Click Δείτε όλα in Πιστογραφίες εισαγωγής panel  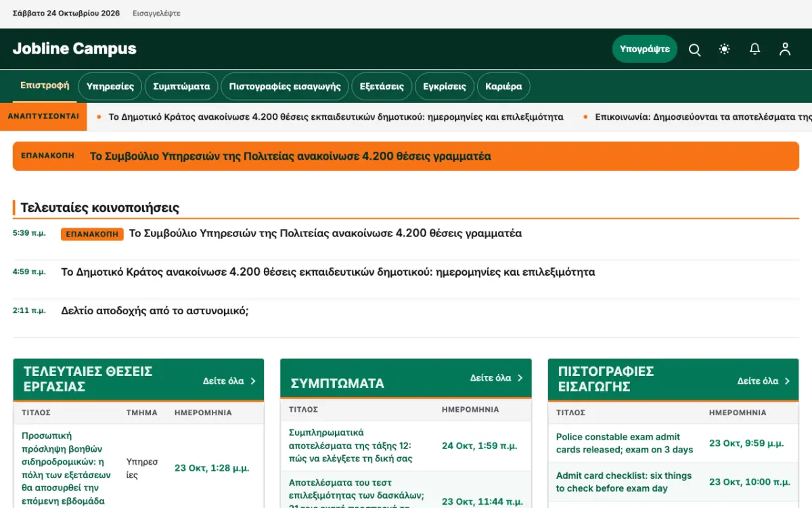(764, 381)
